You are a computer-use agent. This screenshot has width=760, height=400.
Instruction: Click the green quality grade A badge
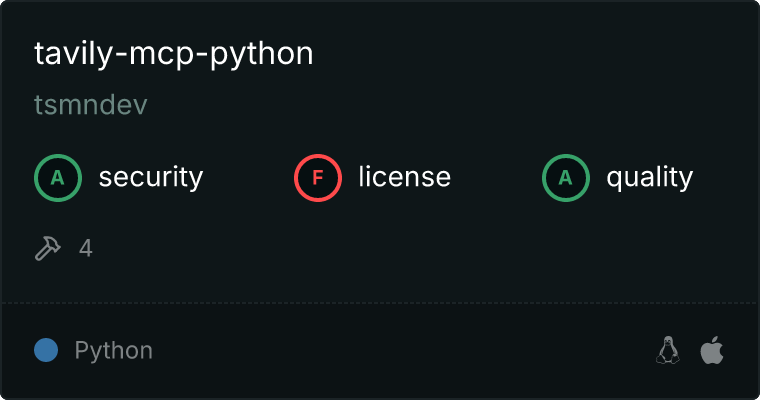pyautogui.click(x=566, y=178)
